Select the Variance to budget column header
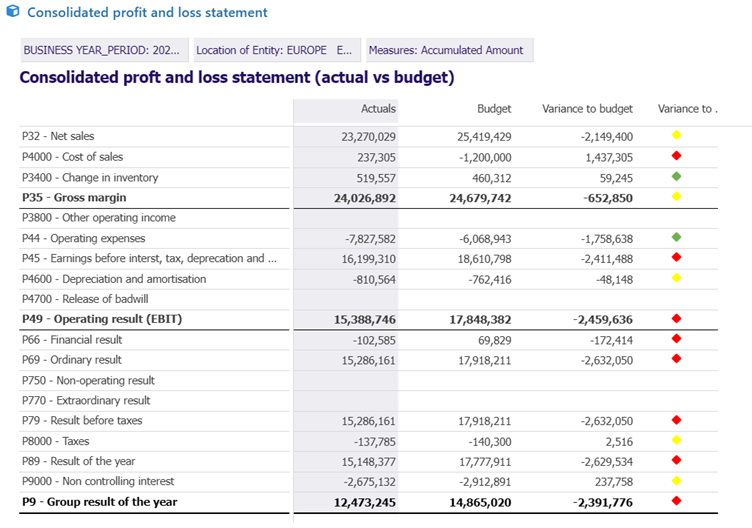The image size is (752, 528). (x=587, y=109)
